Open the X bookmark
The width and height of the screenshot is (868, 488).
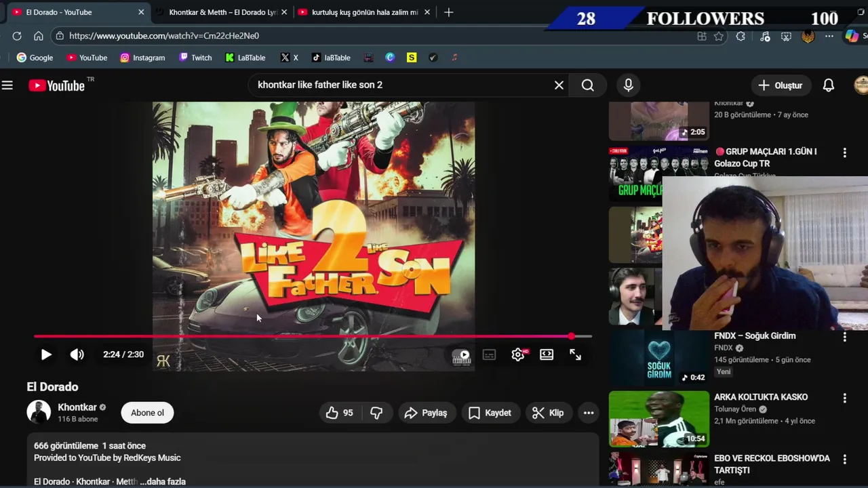point(290,58)
